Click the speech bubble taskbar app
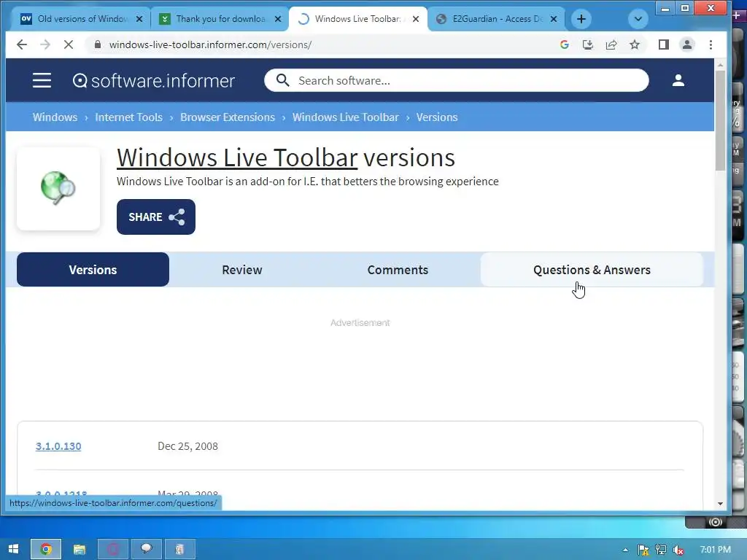Screen dimensions: 747x560 click(x=146, y=549)
